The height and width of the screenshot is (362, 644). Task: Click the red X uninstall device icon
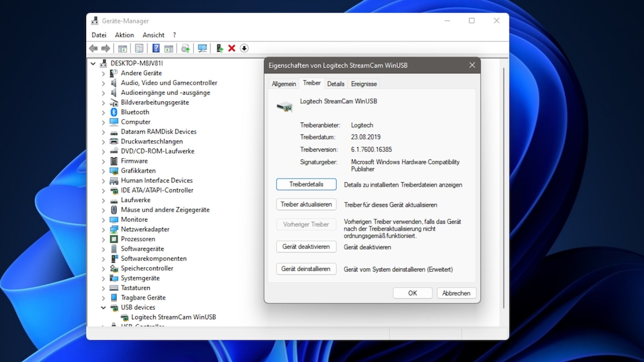pyautogui.click(x=231, y=48)
